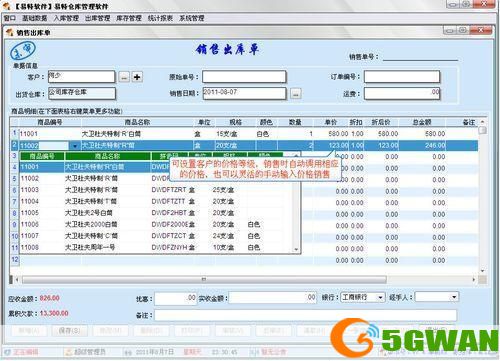
Task: Click into the 运费 input field
Action: [402, 93]
